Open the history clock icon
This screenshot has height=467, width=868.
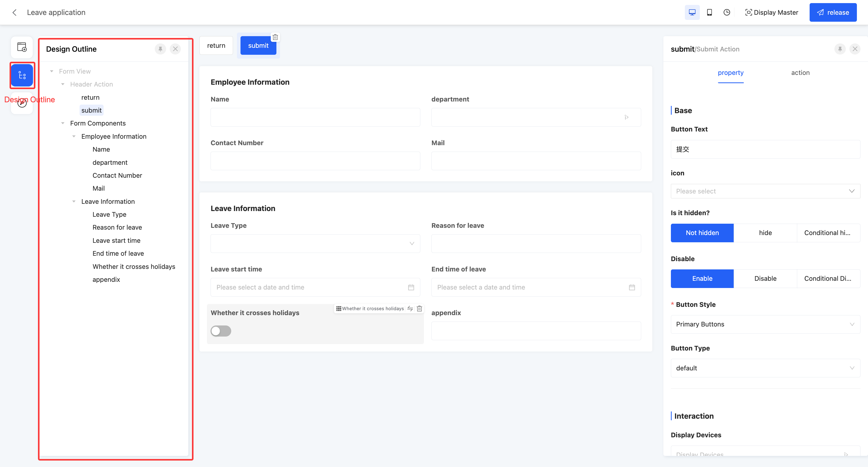726,12
